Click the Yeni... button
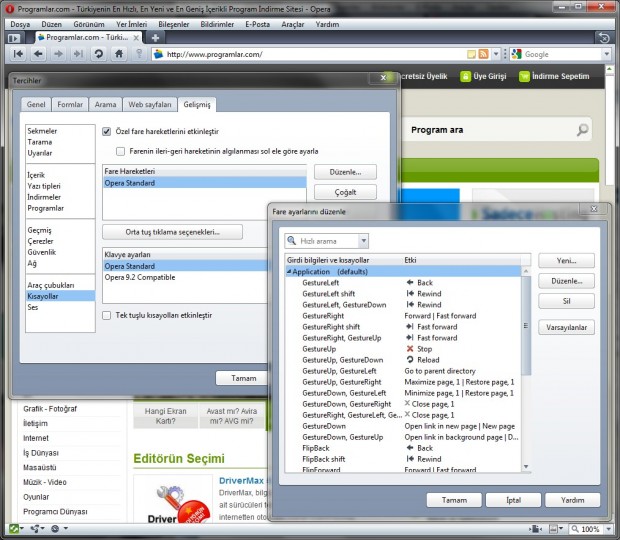This screenshot has width=620, height=540. tap(566, 261)
